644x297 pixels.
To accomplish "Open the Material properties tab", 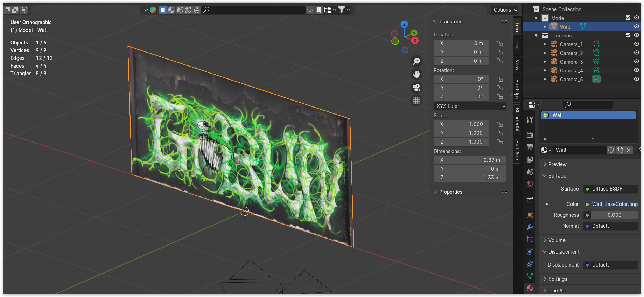I will pos(530,288).
